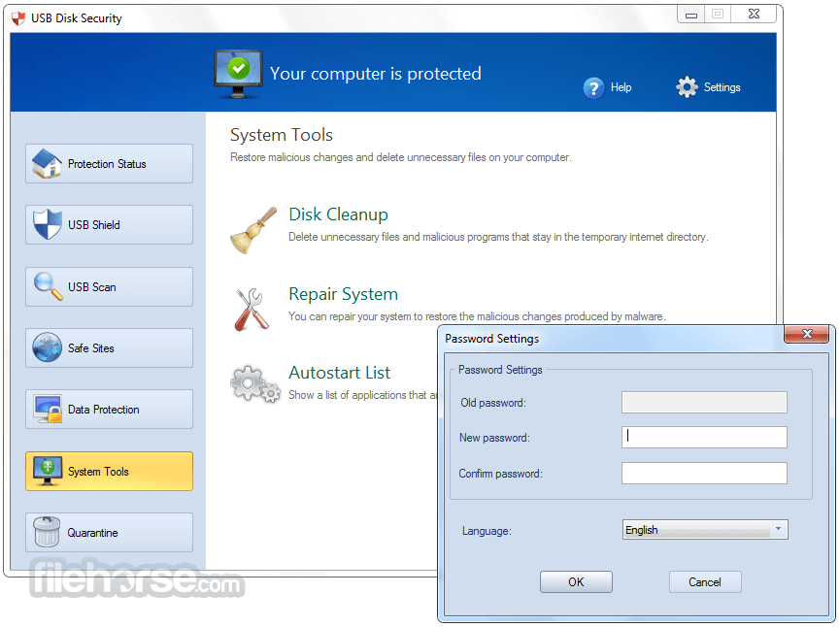Close the USB Disk Security main window

(754, 14)
